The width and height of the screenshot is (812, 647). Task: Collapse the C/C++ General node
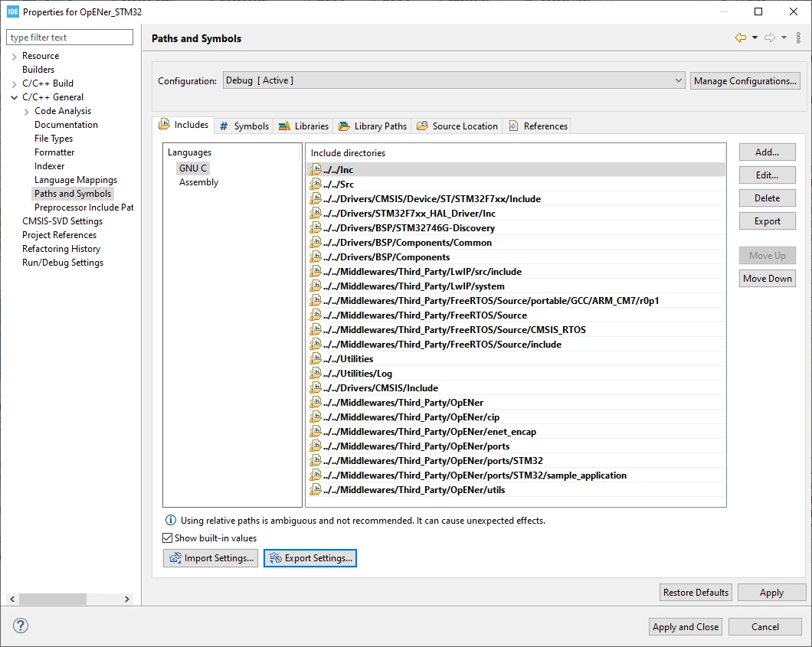[x=14, y=97]
